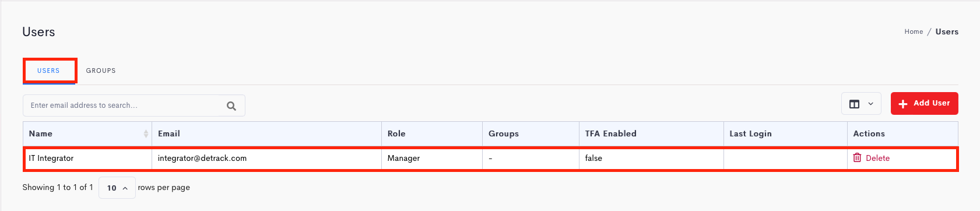
Task: Focus the email address search field
Action: click(134, 105)
